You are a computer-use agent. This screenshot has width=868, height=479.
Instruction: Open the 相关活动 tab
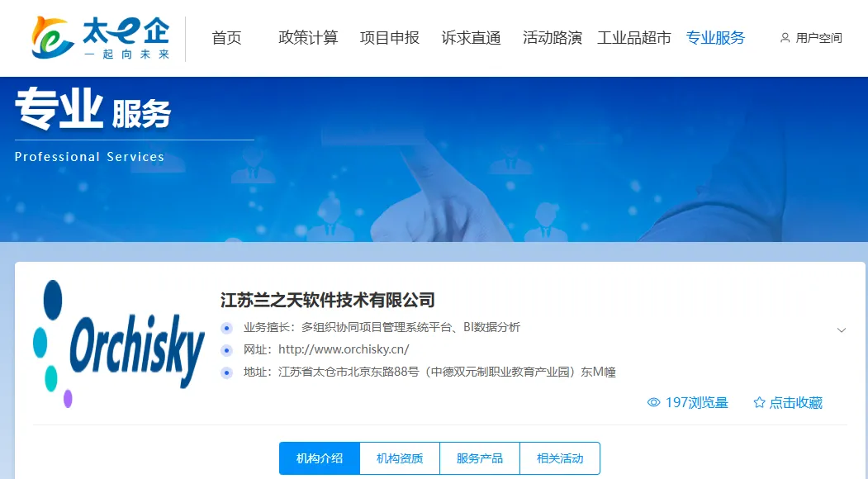(x=560, y=458)
